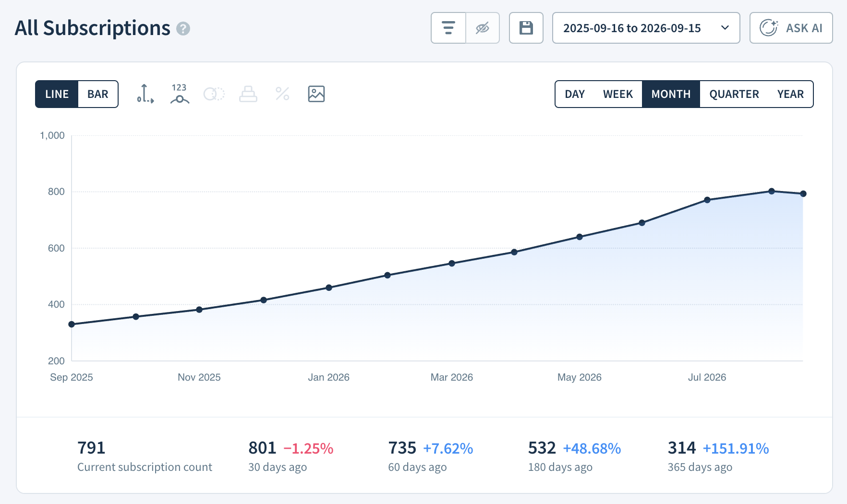Click the Jul 2026 data point
847x504 pixels.
[x=707, y=200]
